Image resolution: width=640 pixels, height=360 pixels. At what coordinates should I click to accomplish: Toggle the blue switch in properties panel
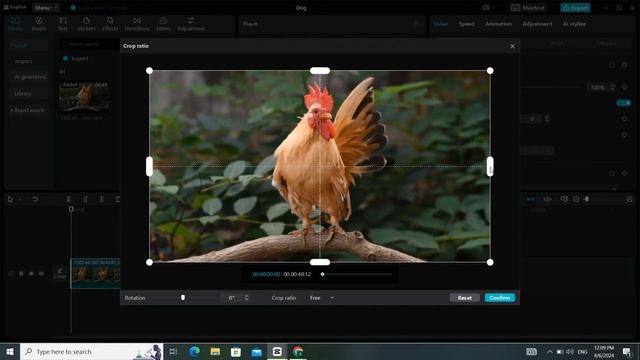pos(623,103)
